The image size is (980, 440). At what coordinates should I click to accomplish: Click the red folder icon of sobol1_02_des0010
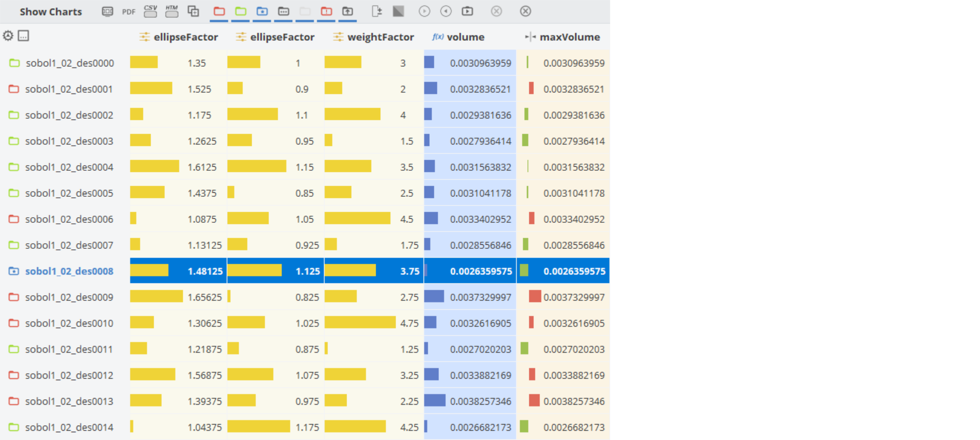point(14,323)
